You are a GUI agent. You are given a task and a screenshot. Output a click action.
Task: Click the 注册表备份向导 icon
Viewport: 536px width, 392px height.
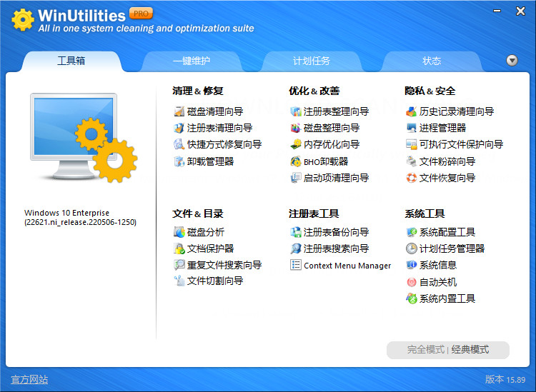point(296,232)
